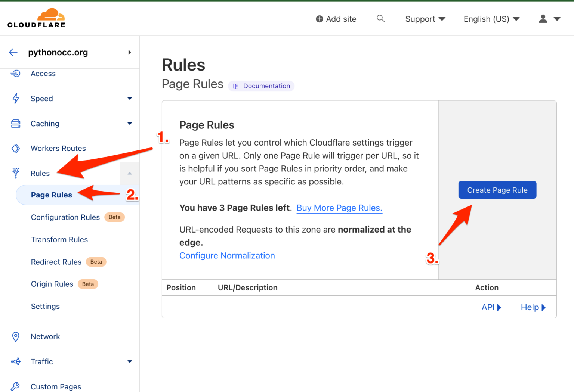Click the Cloudflare logo
The height and width of the screenshot is (392, 574).
(x=36, y=17)
